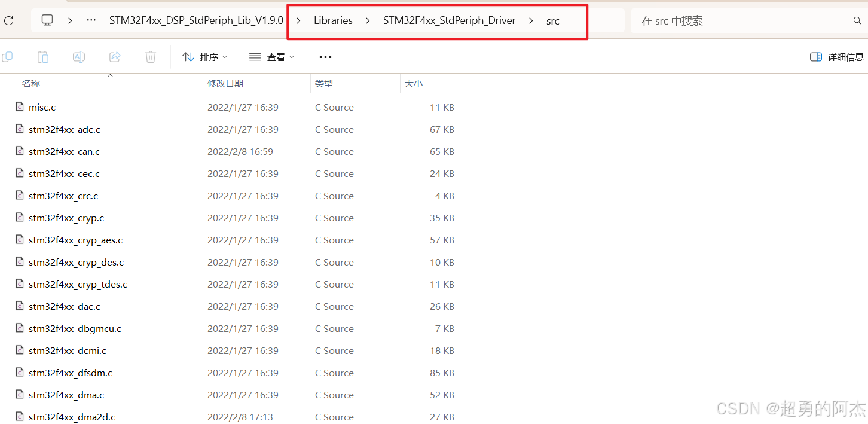The height and width of the screenshot is (424, 868).
Task: Click the file icon of stm32f4xx_can.c
Action: click(20, 151)
